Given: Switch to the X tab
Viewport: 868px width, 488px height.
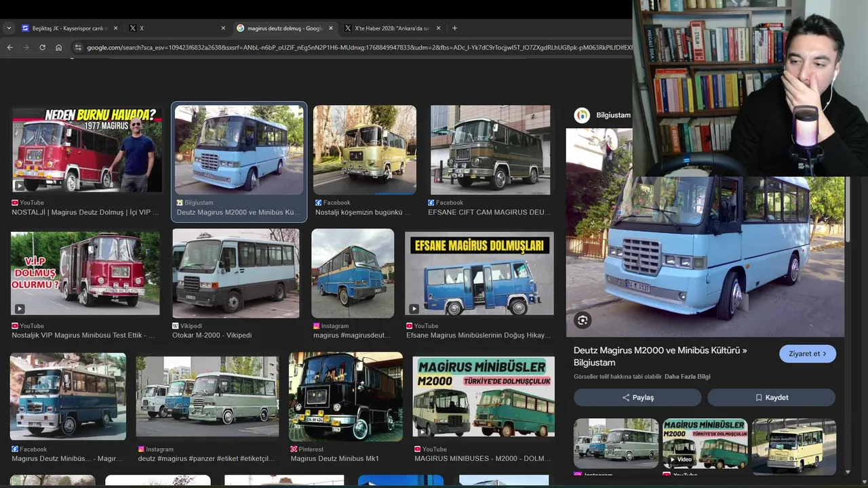Looking at the screenshot, I should (178, 28).
